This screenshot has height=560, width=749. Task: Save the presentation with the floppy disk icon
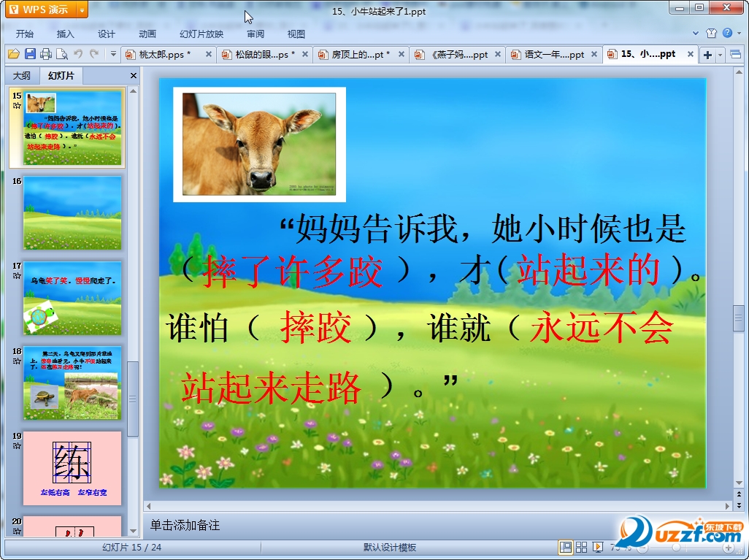pos(30,54)
